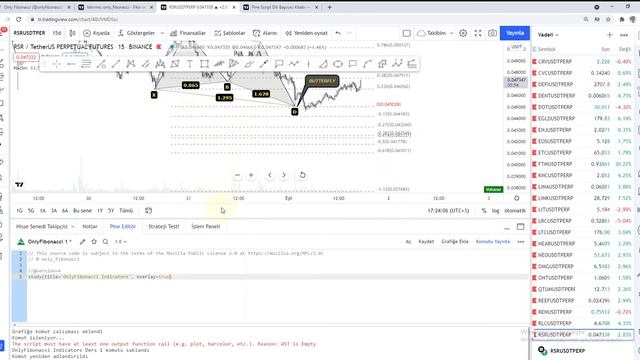Open the Göstergeler indicators menu
Image resolution: width=640 pixels, height=360 pixels.
(x=136, y=33)
